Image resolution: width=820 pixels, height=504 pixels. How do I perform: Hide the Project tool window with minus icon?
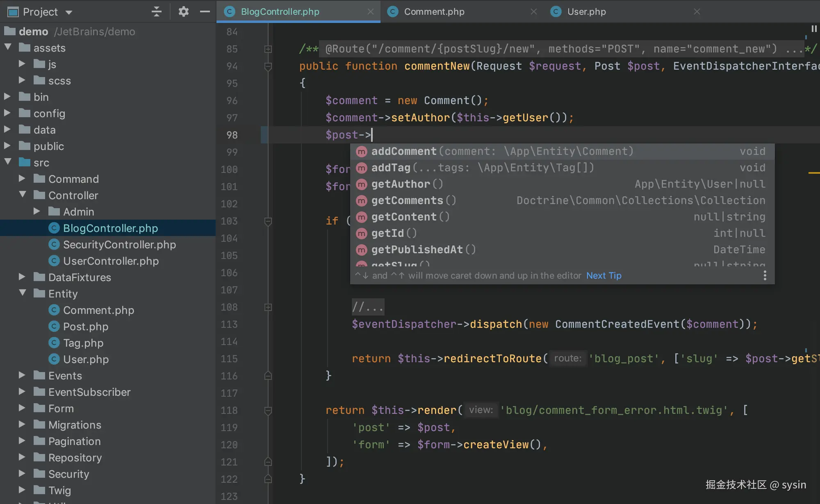[x=205, y=11]
